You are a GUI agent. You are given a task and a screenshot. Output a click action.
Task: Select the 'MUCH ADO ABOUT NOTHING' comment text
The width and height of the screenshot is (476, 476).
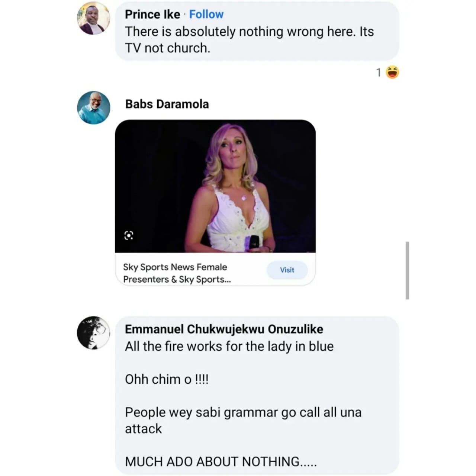[221, 461]
